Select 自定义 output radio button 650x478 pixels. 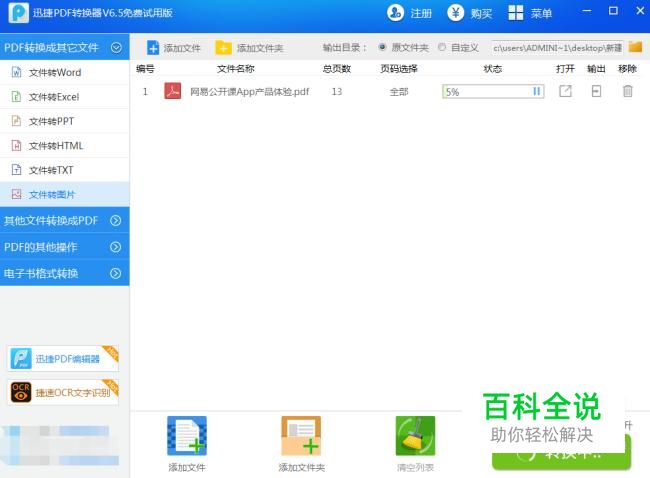pos(442,47)
